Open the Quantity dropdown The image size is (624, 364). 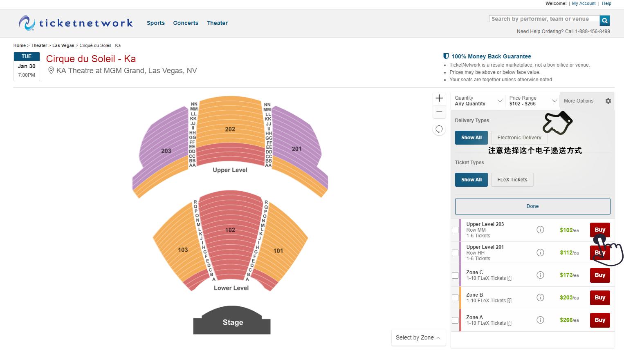pyautogui.click(x=478, y=101)
